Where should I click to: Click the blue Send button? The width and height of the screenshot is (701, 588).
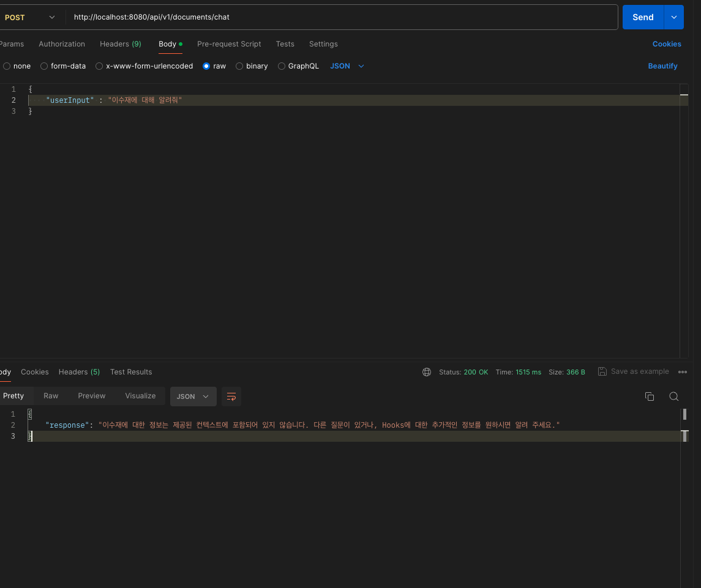point(643,17)
